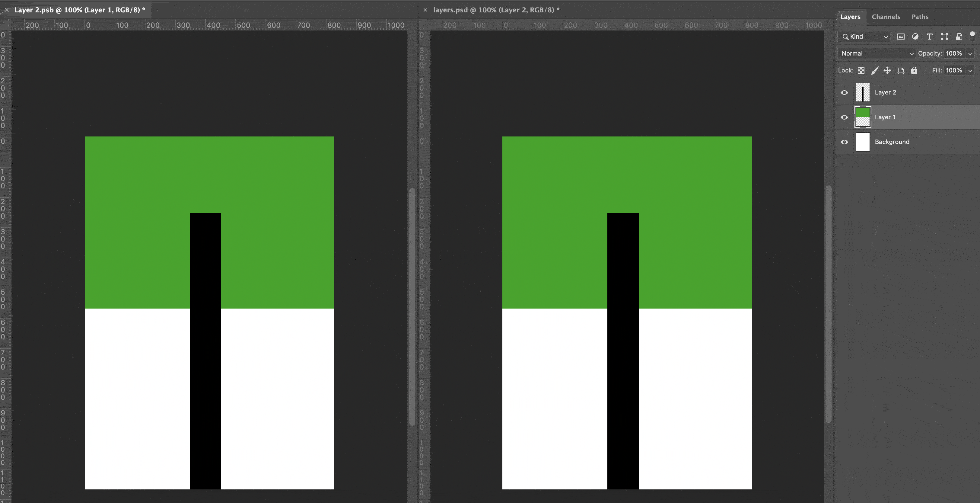
Task: Click Lock all padlock icon
Action: click(x=914, y=70)
